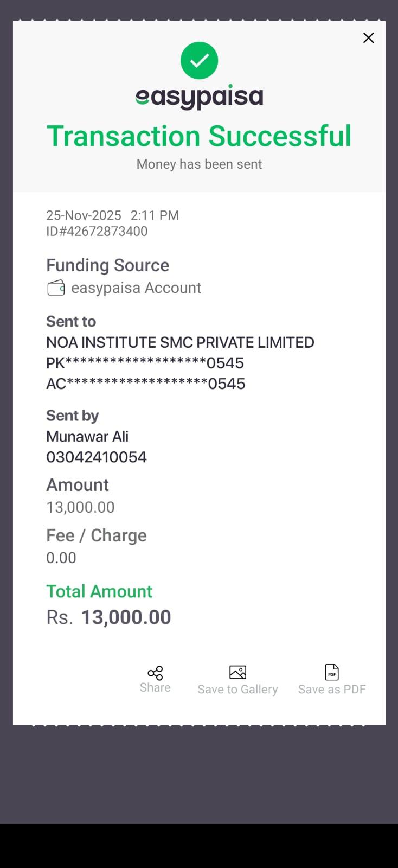Click recipient name NOA INSTITUTE SMC PRIVATE LIMITED
This screenshot has width=398, height=868.
tap(180, 342)
